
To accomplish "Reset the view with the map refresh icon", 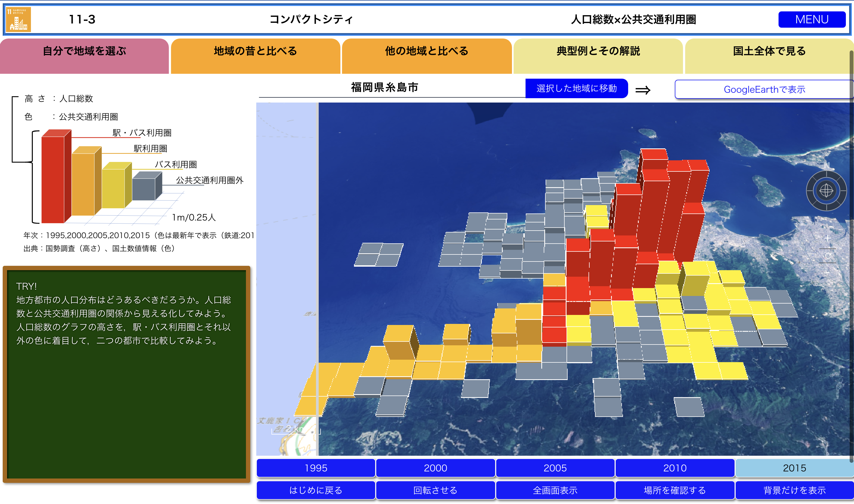I will 828,256.
